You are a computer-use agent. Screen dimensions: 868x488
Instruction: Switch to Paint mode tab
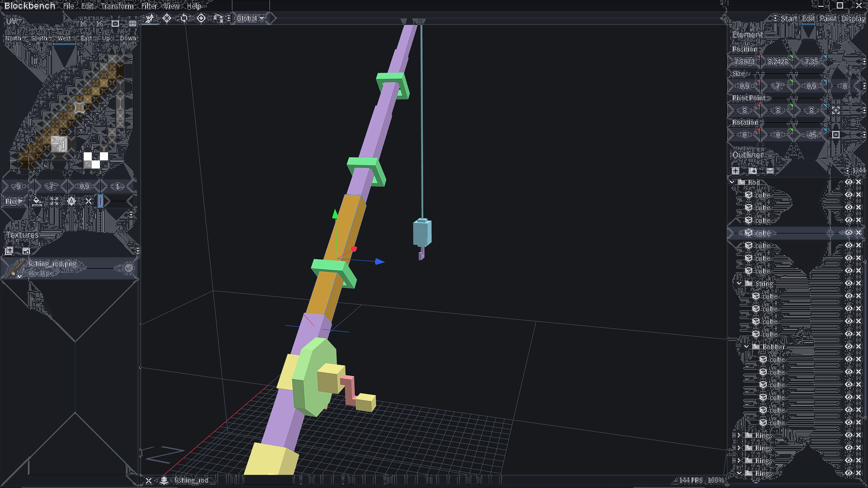coord(828,19)
